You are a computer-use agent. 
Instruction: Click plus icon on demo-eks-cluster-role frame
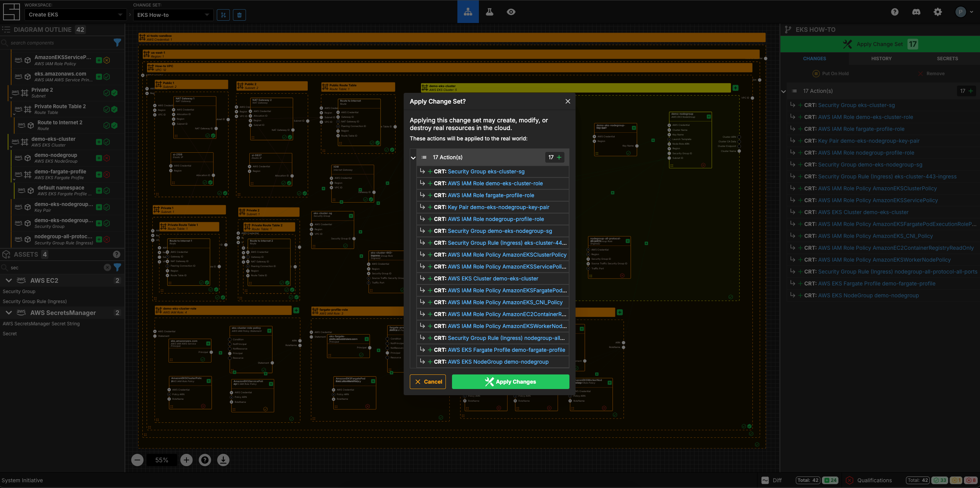tap(296, 310)
